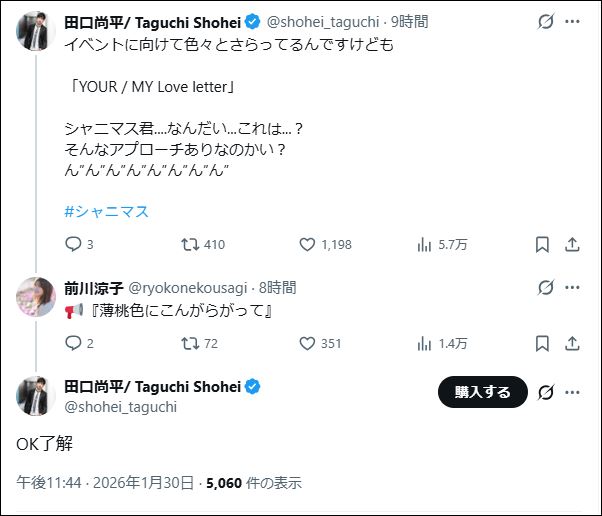This screenshot has height=516, width=602.
Task: Retweet 前川涼子's tweet with 72 reposts
Action: pyautogui.click(x=189, y=343)
